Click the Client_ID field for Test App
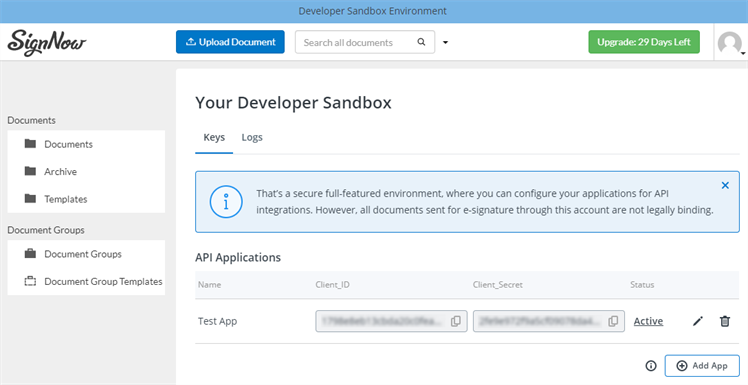Screen dimensions: 748x385 [391, 321]
